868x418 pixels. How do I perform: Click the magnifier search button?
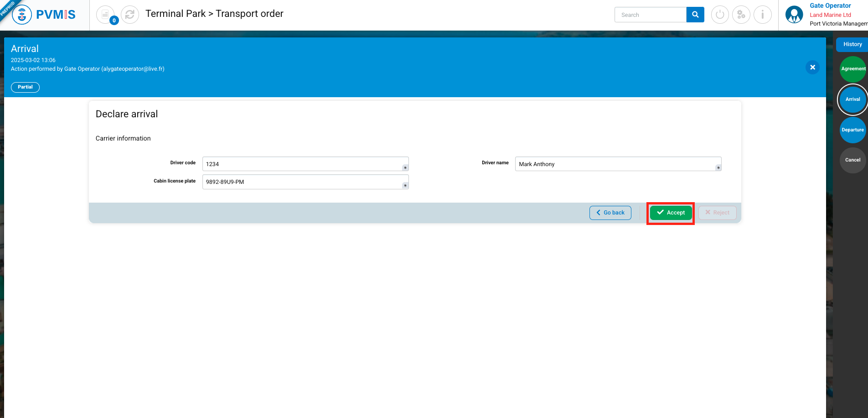695,15
